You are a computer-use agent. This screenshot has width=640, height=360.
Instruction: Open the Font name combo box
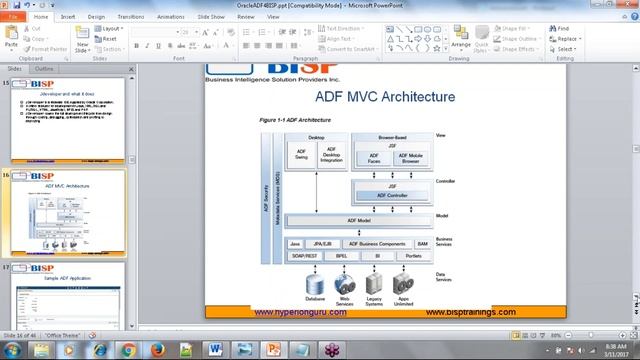tap(156, 32)
